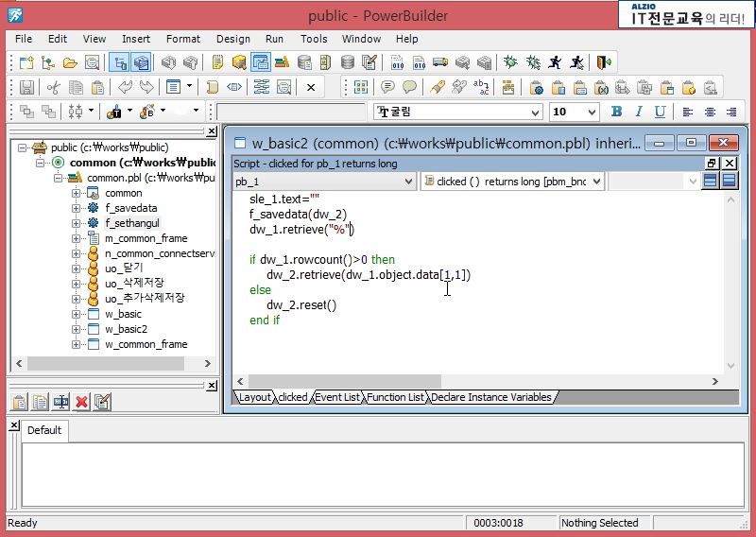Toggle Underline formatting

click(x=660, y=112)
